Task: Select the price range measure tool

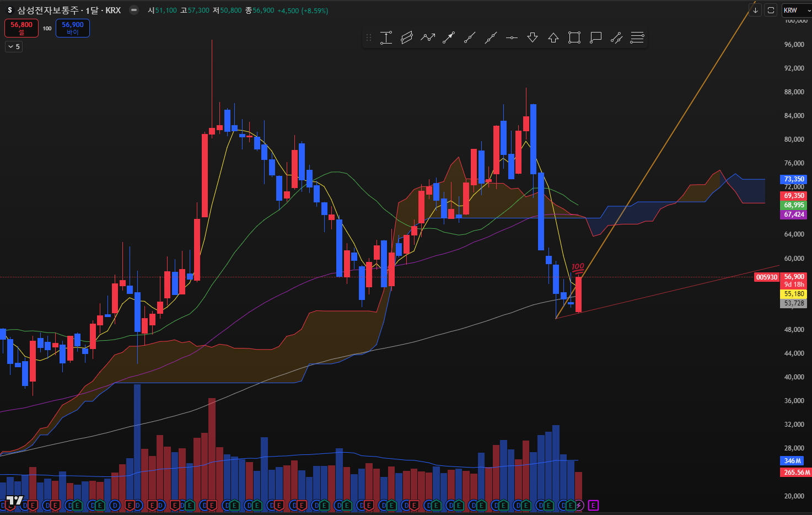Action: 386,37
